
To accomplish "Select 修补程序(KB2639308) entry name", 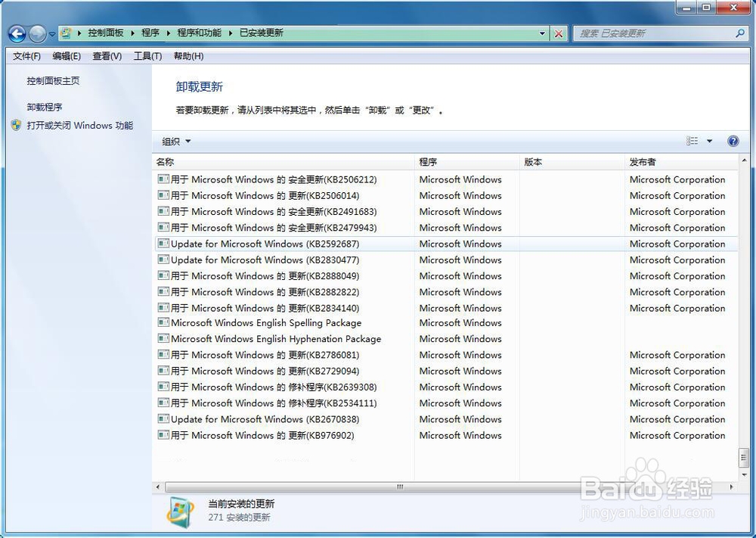I will click(274, 387).
